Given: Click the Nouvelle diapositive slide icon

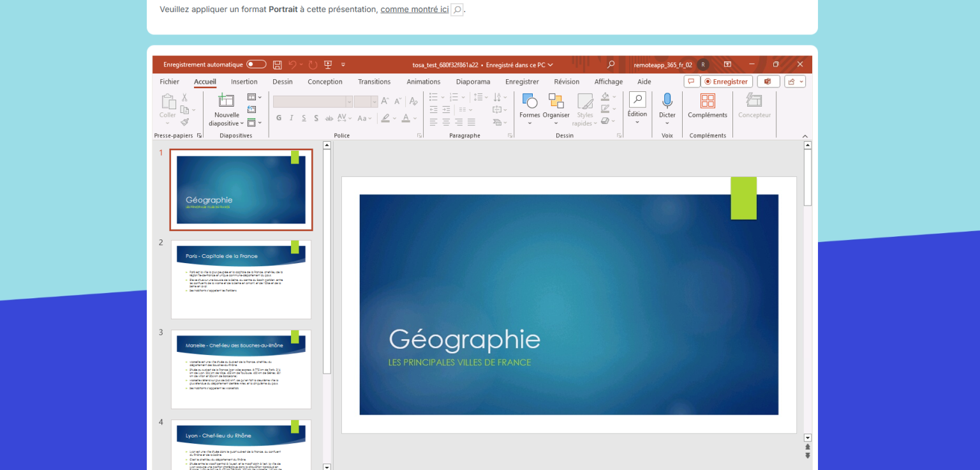Looking at the screenshot, I should pyautogui.click(x=226, y=100).
